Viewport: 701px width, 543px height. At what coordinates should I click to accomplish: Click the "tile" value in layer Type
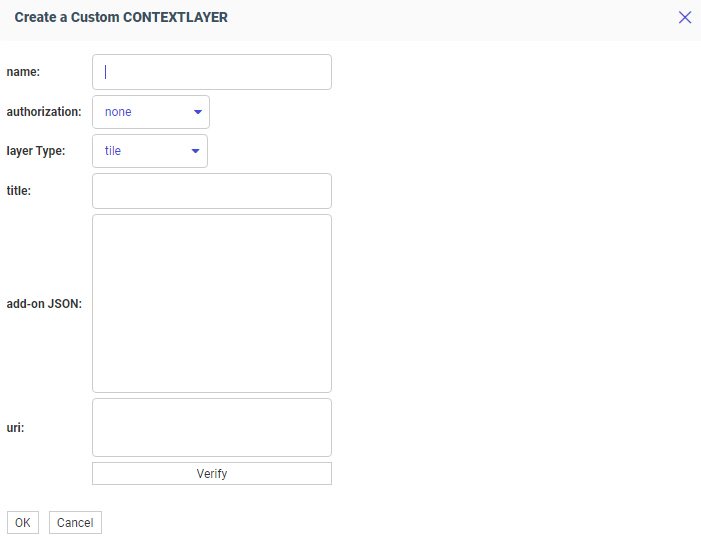coord(113,151)
